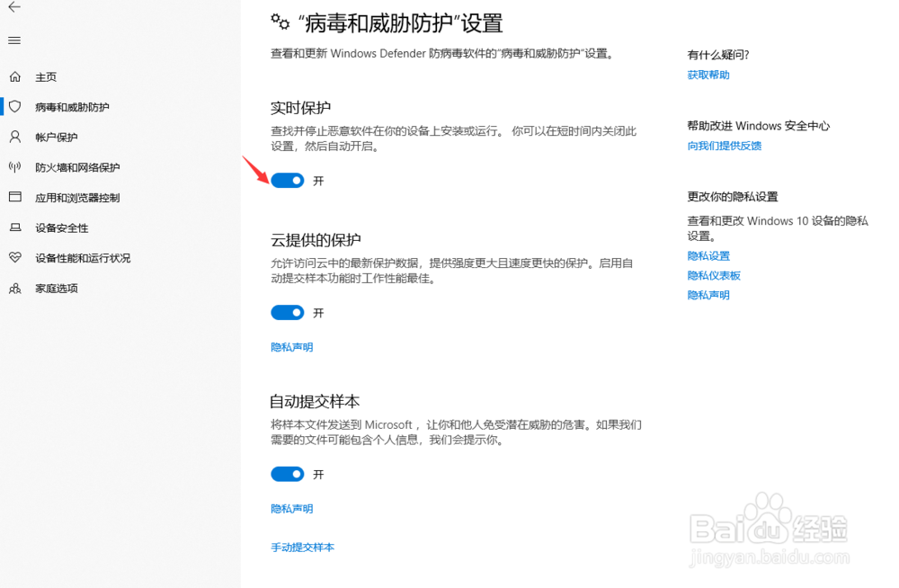
Task: Open 隐私声明 link in right panel
Action: coord(708,295)
